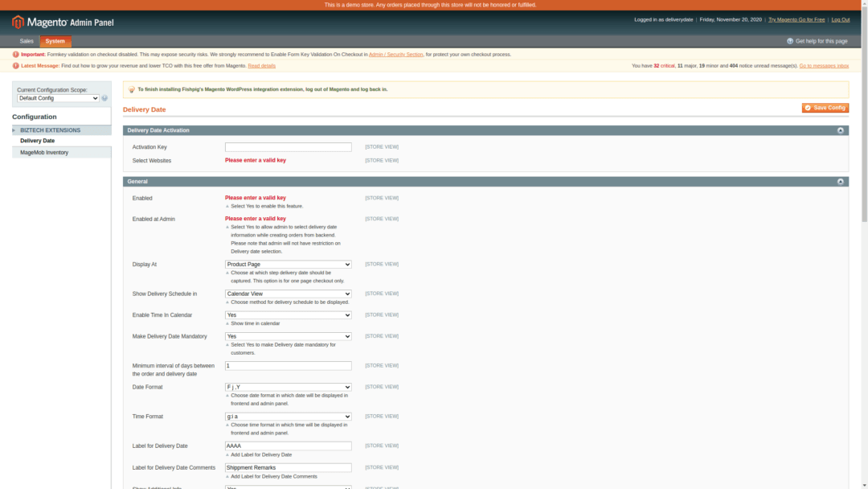
Task: Change the Date Format selection
Action: (288, 387)
